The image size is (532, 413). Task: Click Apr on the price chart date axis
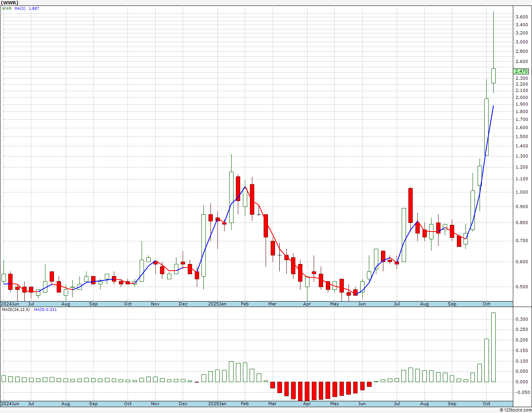(307, 304)
